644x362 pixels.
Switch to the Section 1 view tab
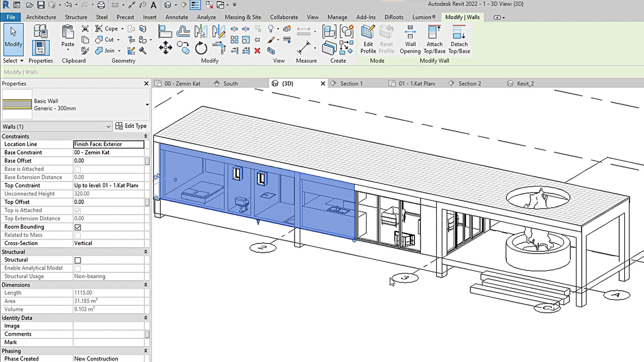coord(351,83)
